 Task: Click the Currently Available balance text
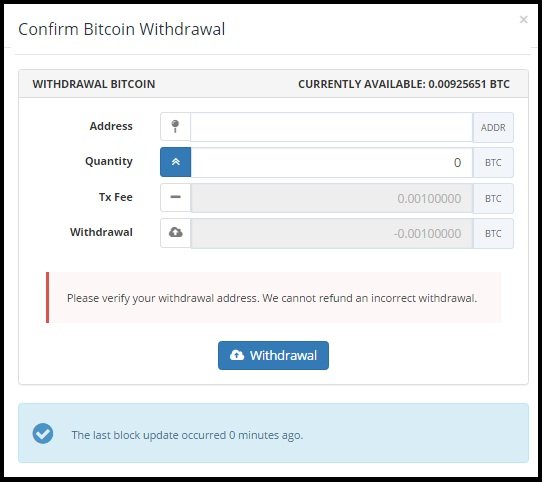coord(404,84)
